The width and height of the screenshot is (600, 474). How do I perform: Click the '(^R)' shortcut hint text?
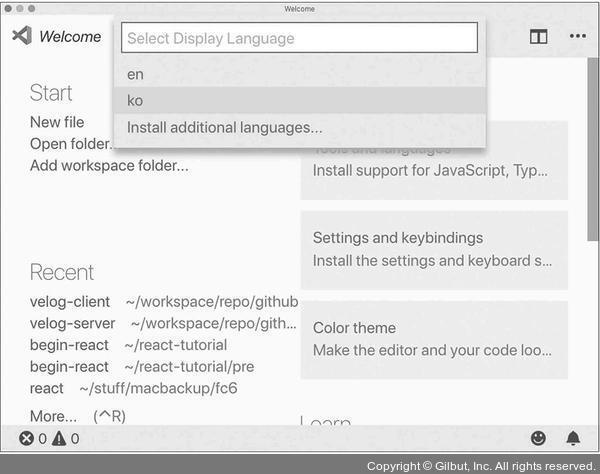click(109, 416)
